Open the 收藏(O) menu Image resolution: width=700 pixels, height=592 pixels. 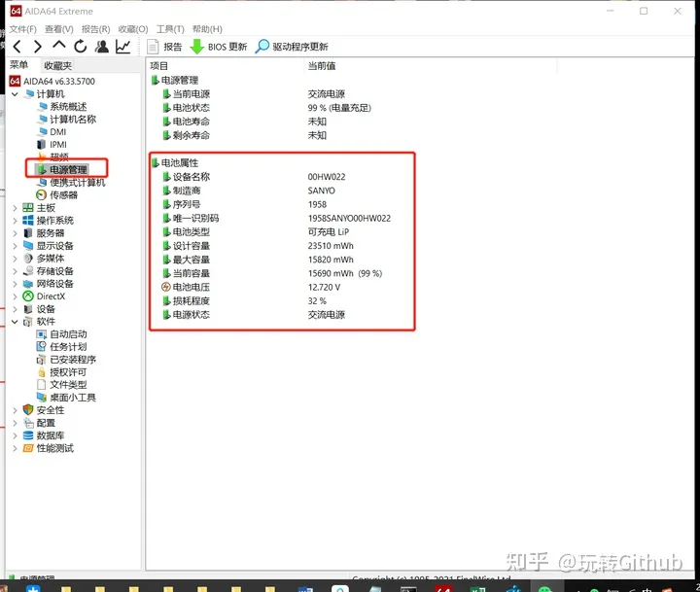[133, 29]
